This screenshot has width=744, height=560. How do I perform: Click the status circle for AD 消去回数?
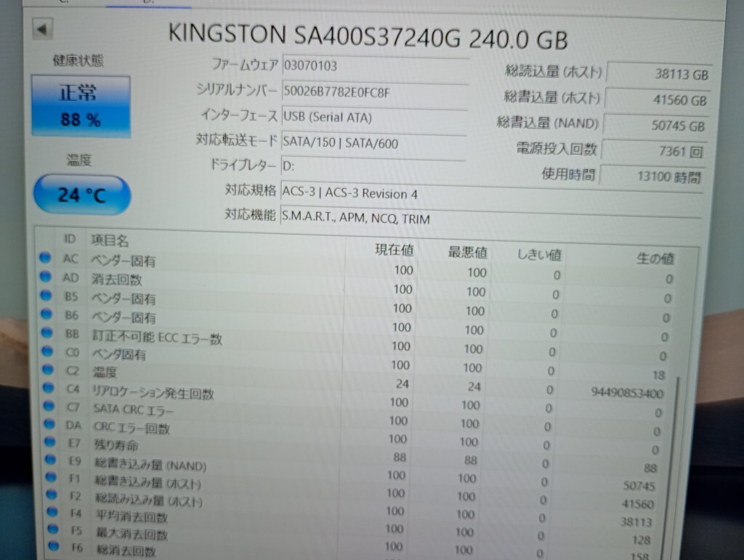46,276
